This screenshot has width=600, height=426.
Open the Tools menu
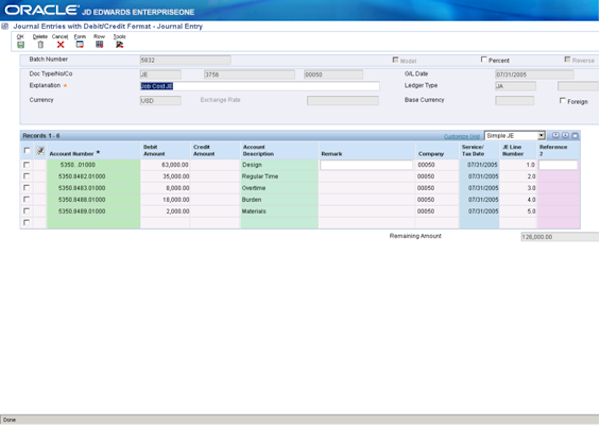[x=119, y=44]
